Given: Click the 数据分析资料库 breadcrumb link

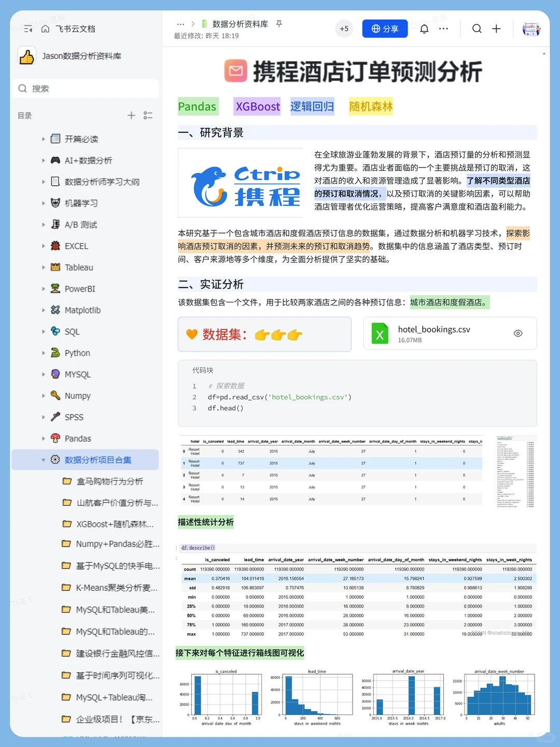Looking at the screenshot, I should click(x=240, y=24).
